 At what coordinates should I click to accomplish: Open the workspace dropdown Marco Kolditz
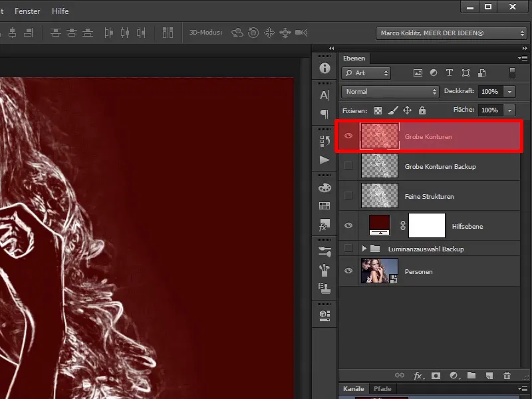click(x=451, y=33)
